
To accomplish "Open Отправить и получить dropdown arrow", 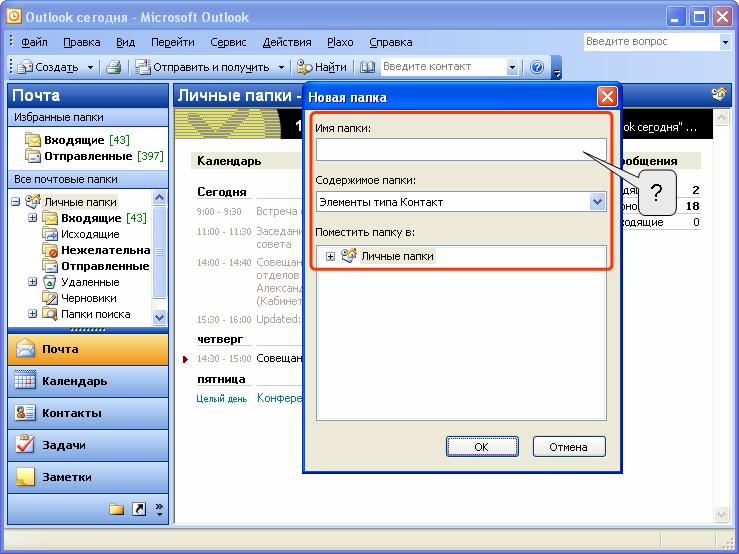I will click(x=281, y=68).
